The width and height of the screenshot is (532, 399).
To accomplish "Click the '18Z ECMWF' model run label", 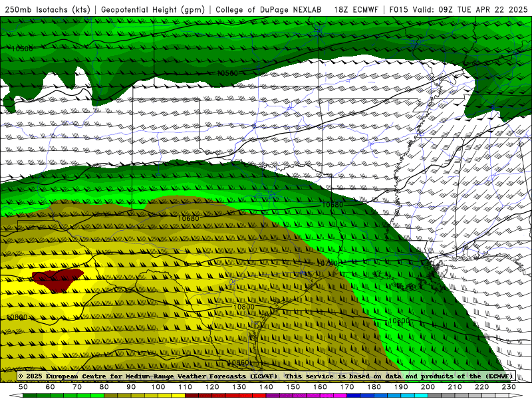I will coord(356,9).
